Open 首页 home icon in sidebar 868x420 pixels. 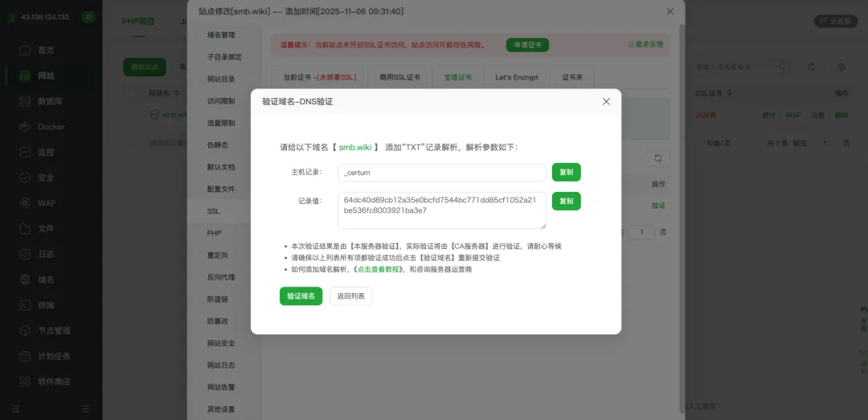point(24,51)
